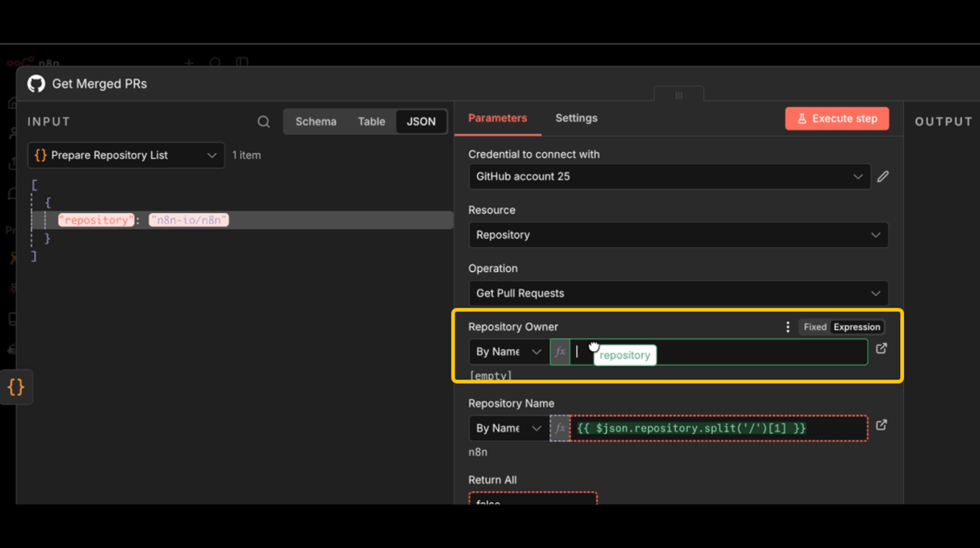
Task: Click the search icon in the INPUT panel
Action: 263,121
